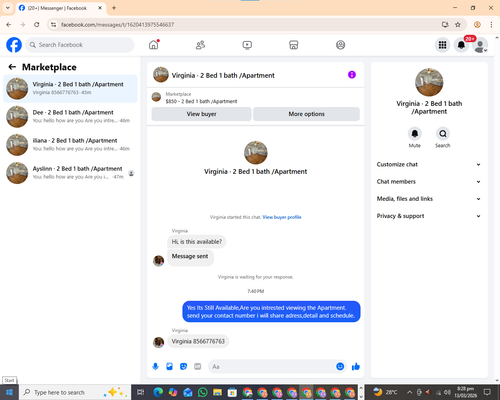Attach a file with the photo icon

(x=169, y=367)
